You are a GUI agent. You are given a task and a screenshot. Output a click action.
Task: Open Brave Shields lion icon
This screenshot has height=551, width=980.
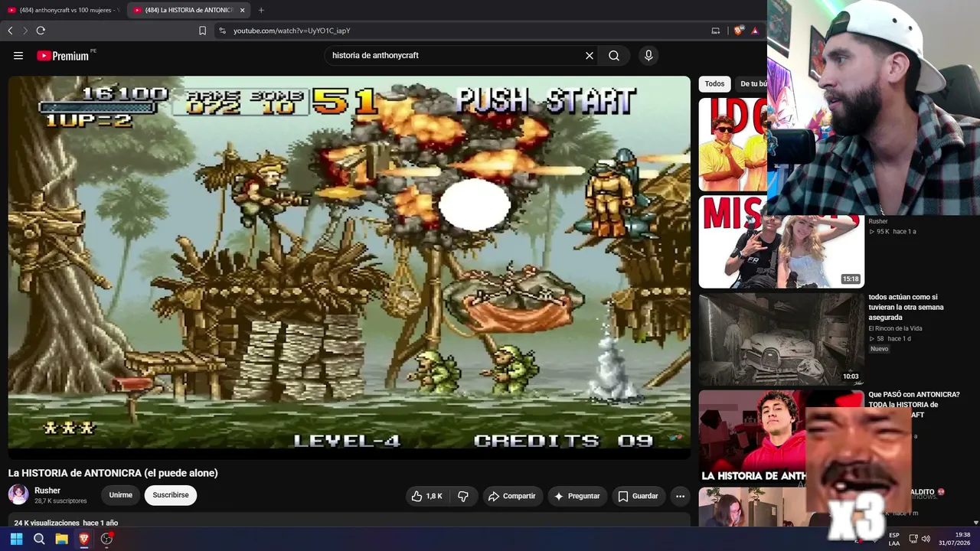(738, 31)
